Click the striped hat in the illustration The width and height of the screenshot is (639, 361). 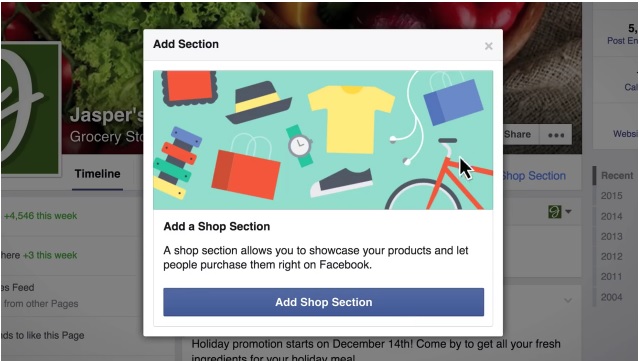[258, 102]
